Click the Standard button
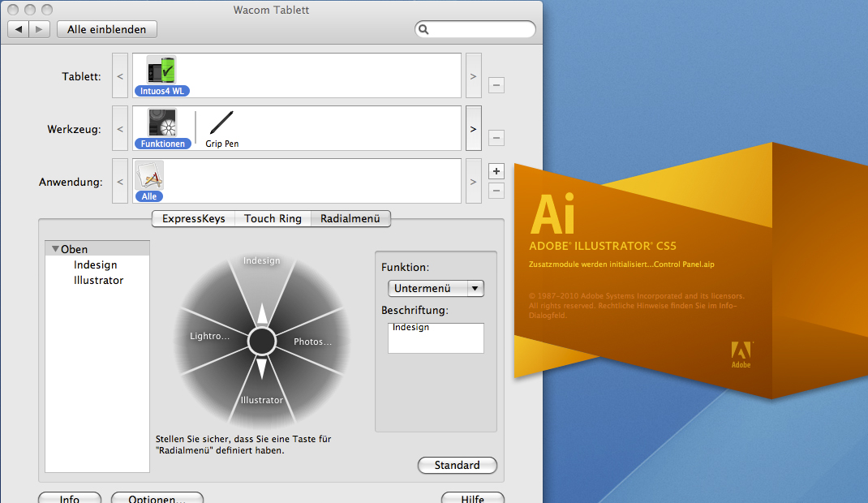The image size is (868, 503). pyautogui.click(x=457, y=466)
